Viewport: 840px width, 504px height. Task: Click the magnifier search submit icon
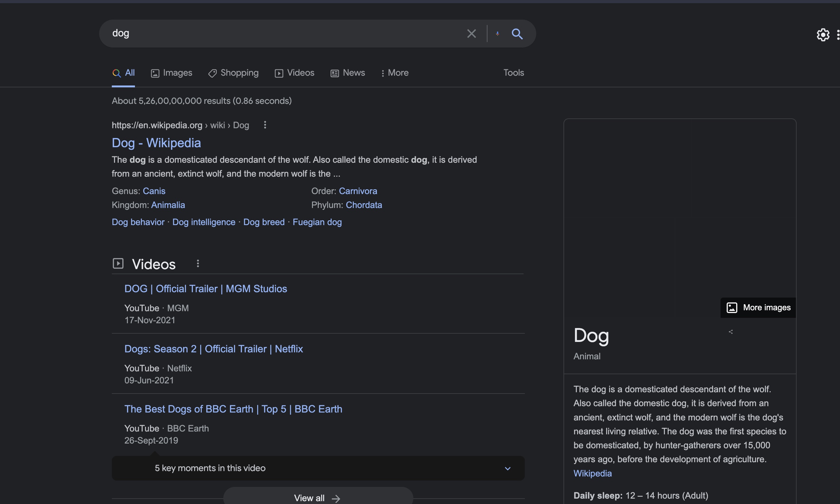517,34
